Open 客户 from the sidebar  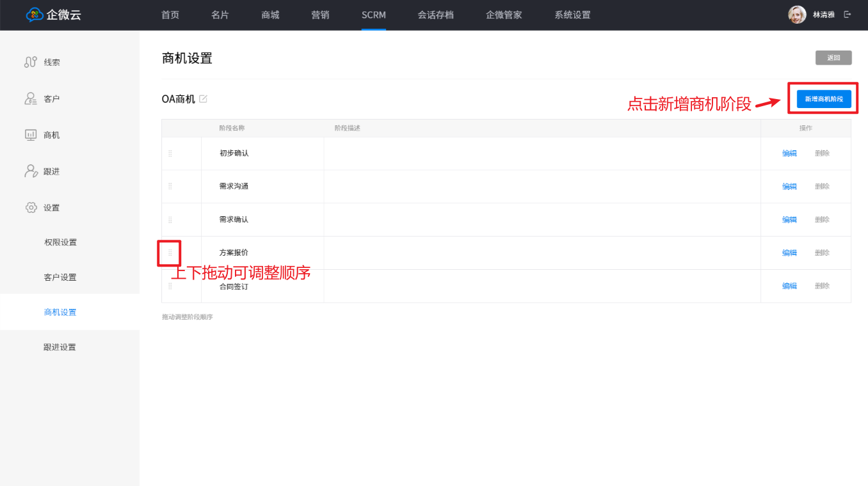(x=51, y=99)
